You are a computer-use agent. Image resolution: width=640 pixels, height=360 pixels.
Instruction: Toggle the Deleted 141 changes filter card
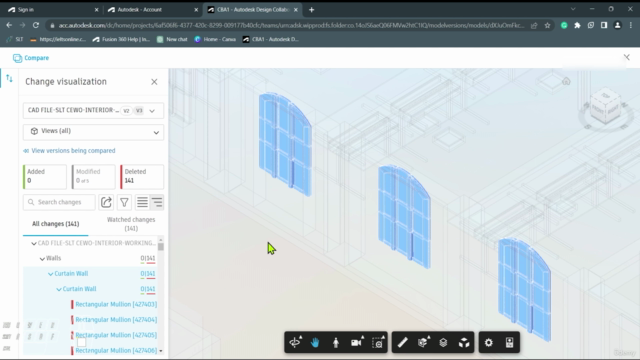[x=142, y=176]
